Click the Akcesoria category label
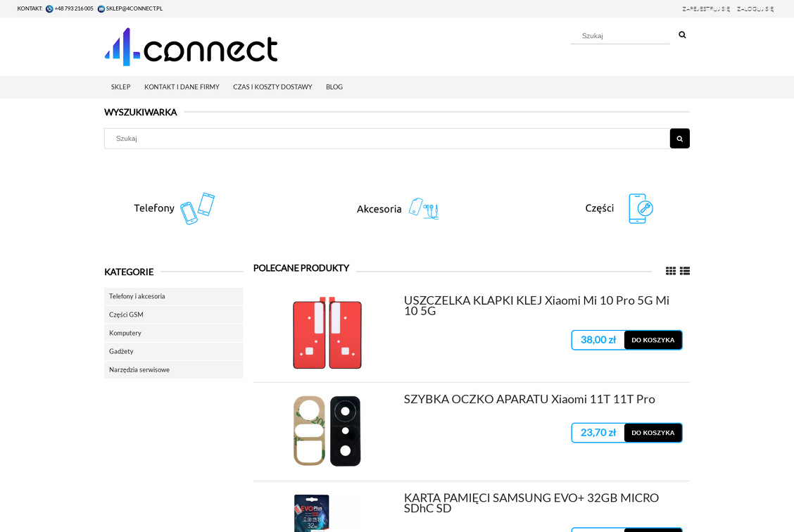This screenshot has width=794, height=532. [x=379, y=209]
